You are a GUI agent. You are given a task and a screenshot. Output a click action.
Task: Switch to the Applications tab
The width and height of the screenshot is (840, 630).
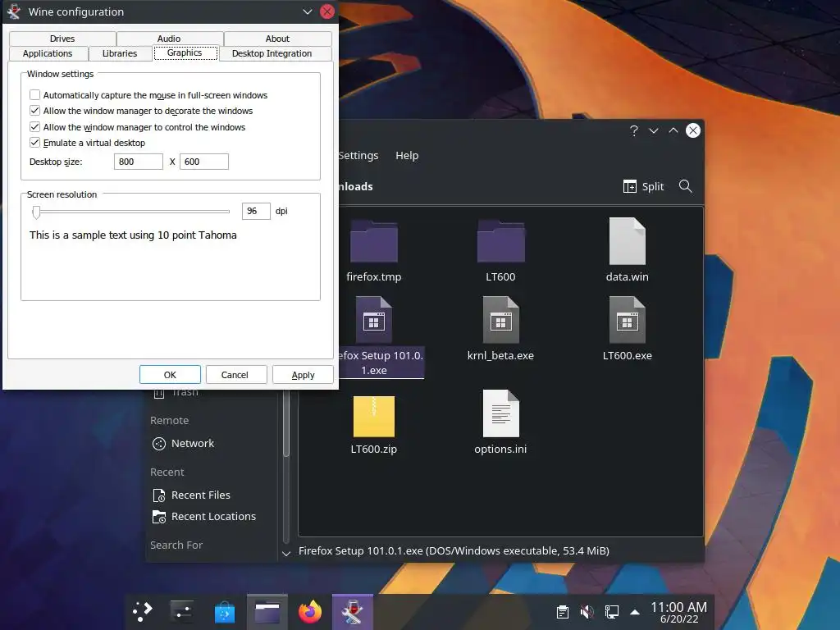pos(48,53)
